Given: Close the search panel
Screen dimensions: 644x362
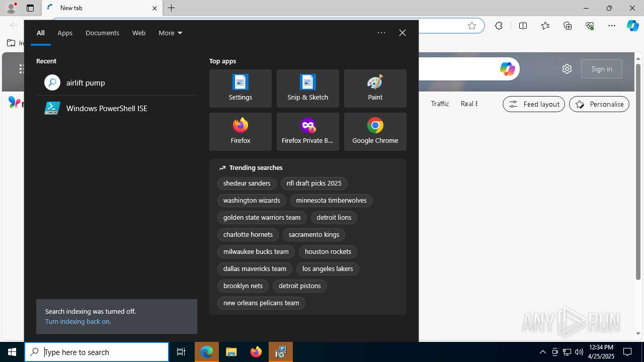Looking at the screenshot, I should click(x=402, y=33).
